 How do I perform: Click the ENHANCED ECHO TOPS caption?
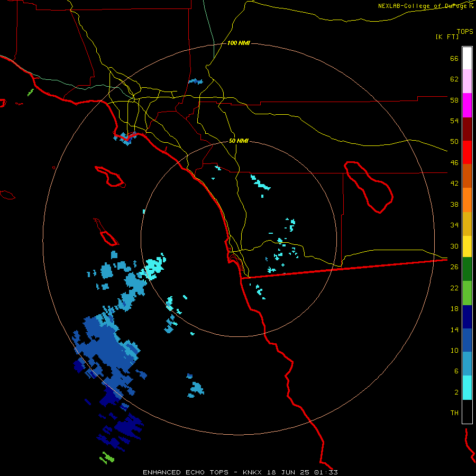[186, 472]
